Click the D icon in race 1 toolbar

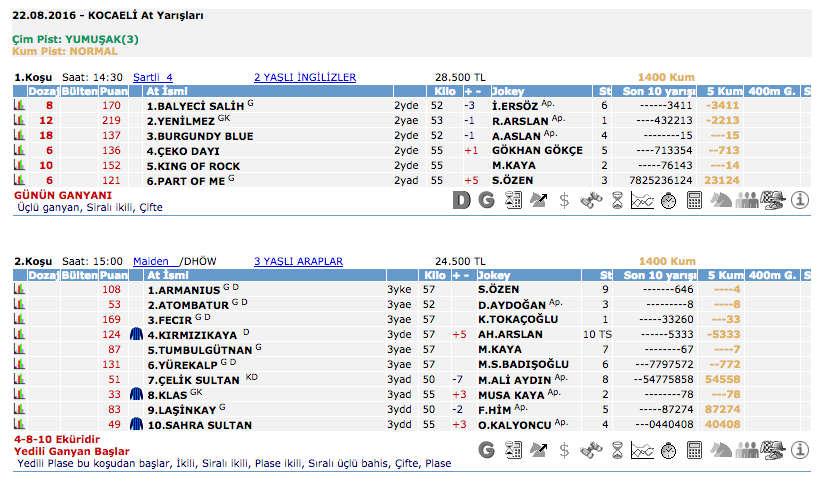(x=461, y=200)
